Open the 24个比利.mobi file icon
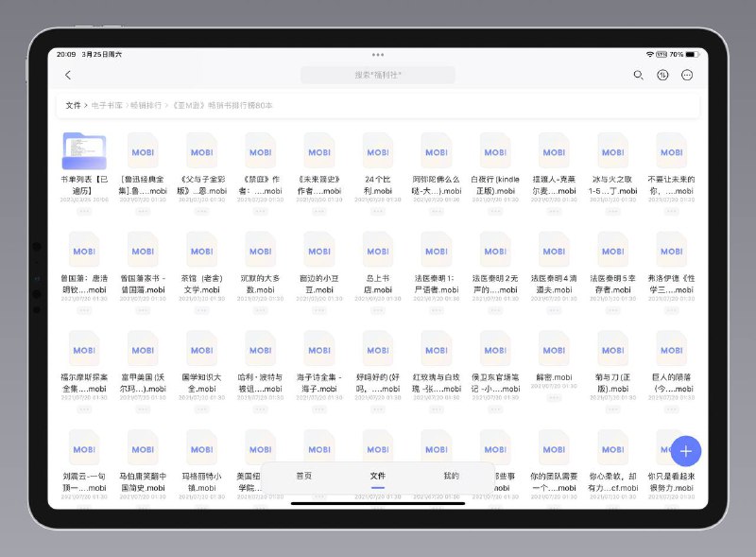This screenshot has height=557, width=756. [x=377, y=151]
